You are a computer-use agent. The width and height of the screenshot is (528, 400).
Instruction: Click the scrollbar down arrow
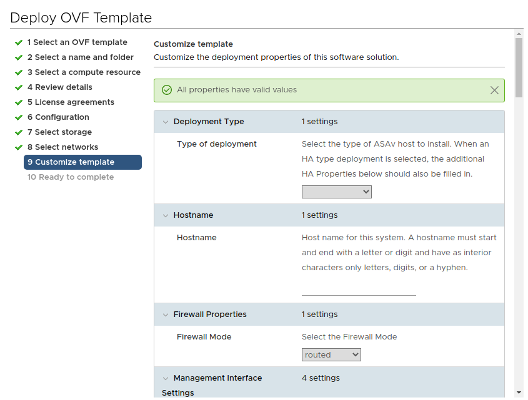coord(519,392)
